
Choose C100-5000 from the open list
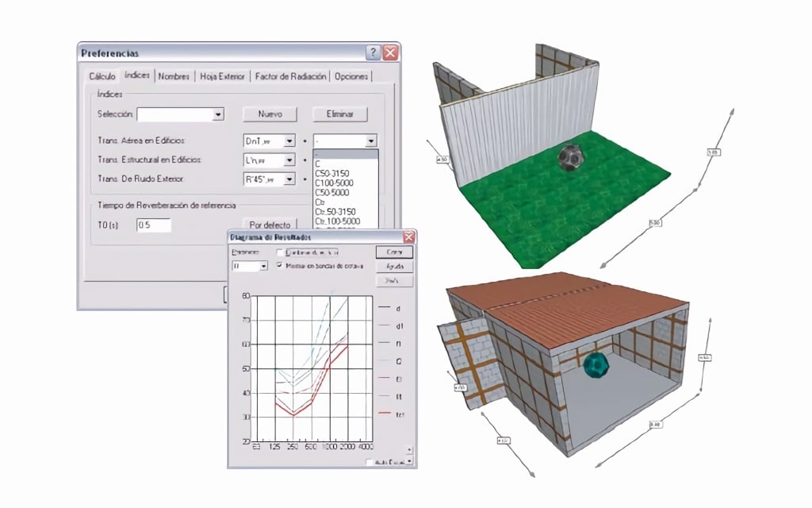click(x=334, y=183)
